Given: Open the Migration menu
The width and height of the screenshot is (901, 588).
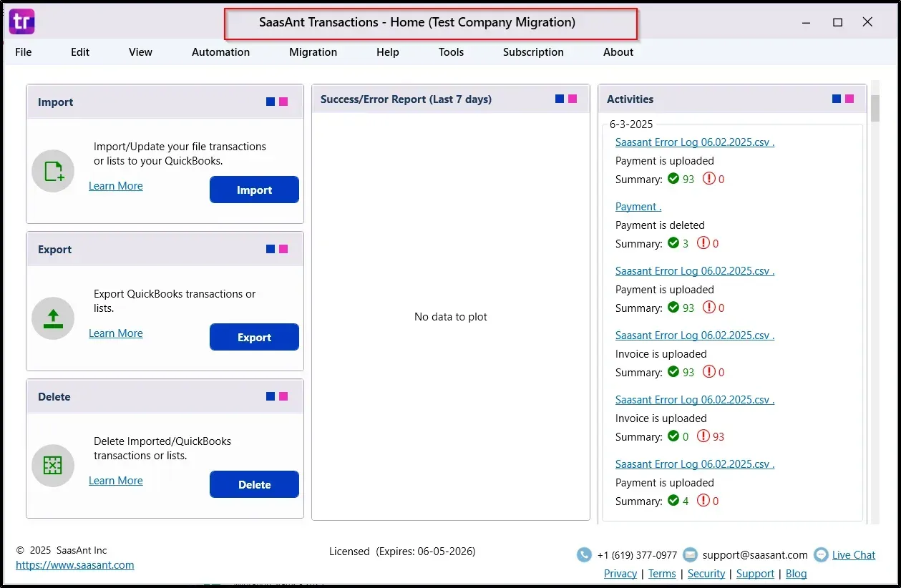Looking at the screenshot, I should pos(313,52).
